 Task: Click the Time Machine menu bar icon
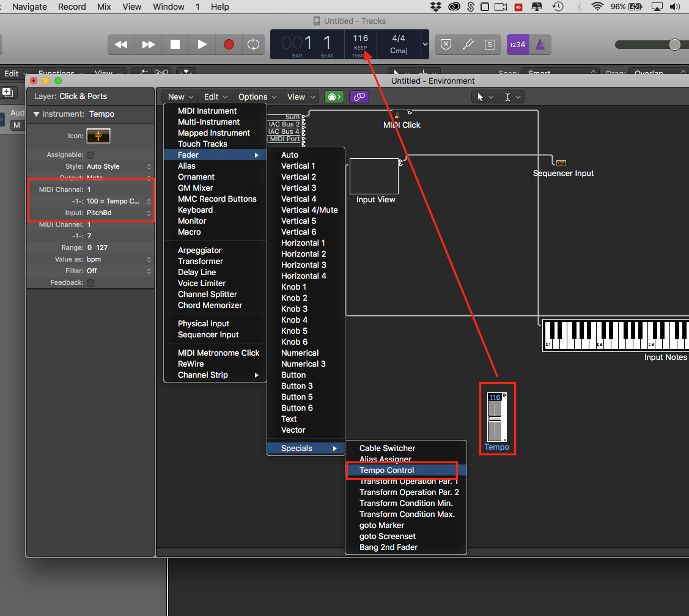click(x=558, y=7)
